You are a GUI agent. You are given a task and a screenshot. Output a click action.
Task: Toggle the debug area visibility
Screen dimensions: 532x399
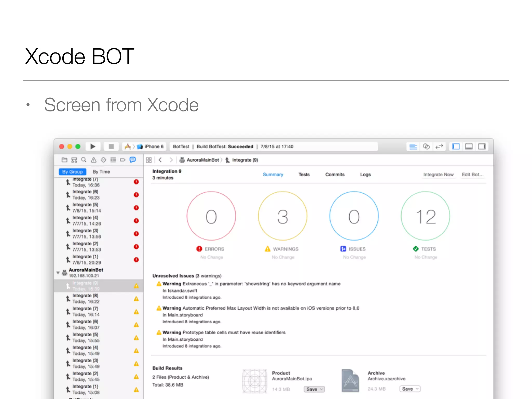[x=469, y=147]
